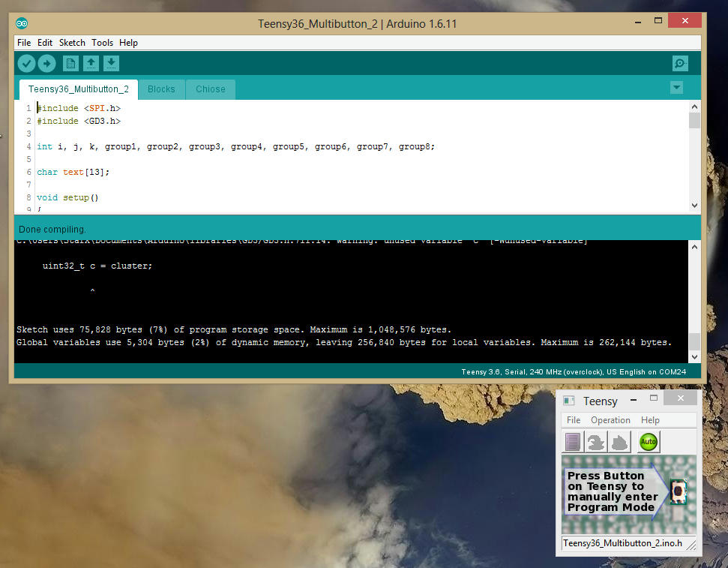This screenshot has height=568, width=728.
Task: Click the board status bar showing Teensy 3.6
Action: pyautogui.click(x=577, y=370)
